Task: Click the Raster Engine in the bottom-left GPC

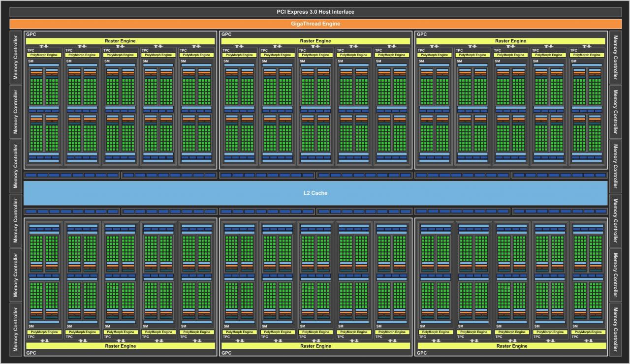Action: (120, 346)
